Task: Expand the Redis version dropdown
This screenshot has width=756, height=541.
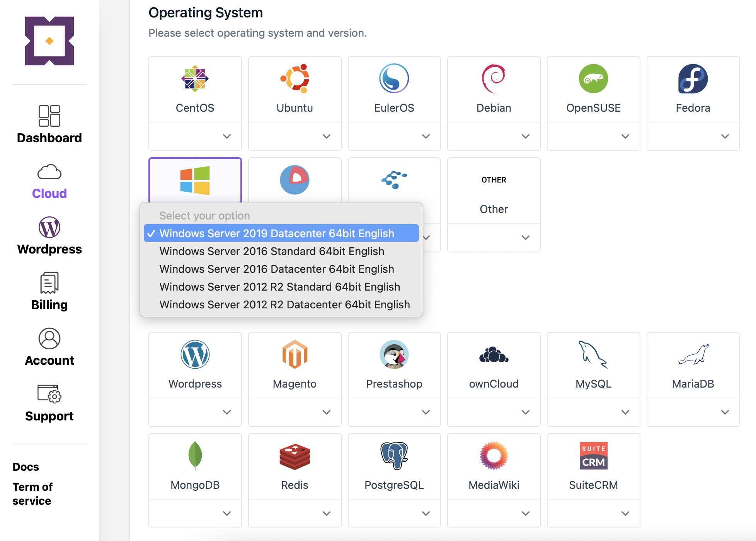Action: click(295, 514)
